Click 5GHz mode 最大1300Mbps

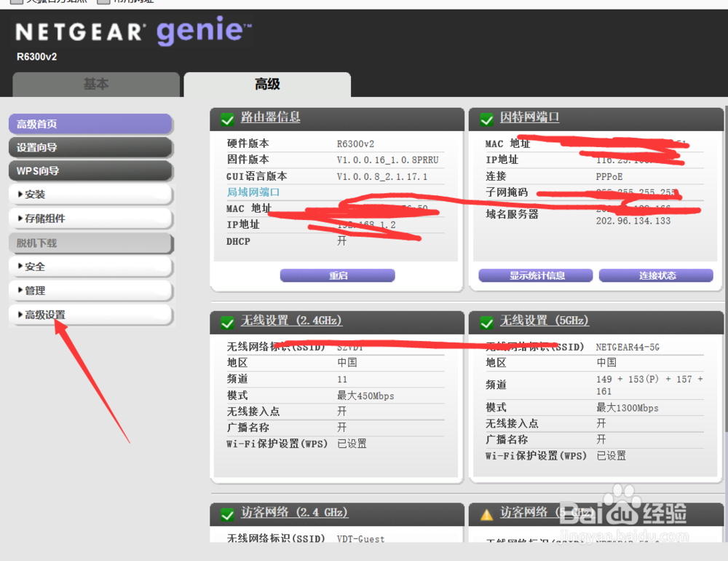[x=628, y=408]
